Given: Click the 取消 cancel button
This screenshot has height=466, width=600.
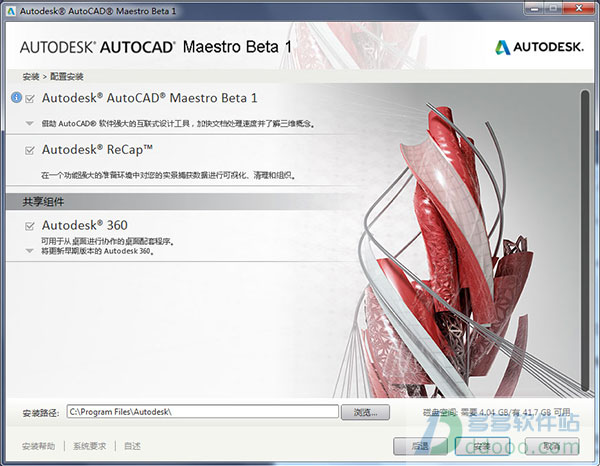Looking at the screenshot, I should [x=551, y=446].
